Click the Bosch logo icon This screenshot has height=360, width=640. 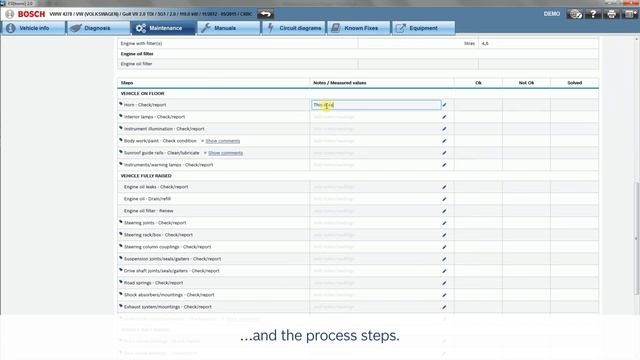coord(10,14)
